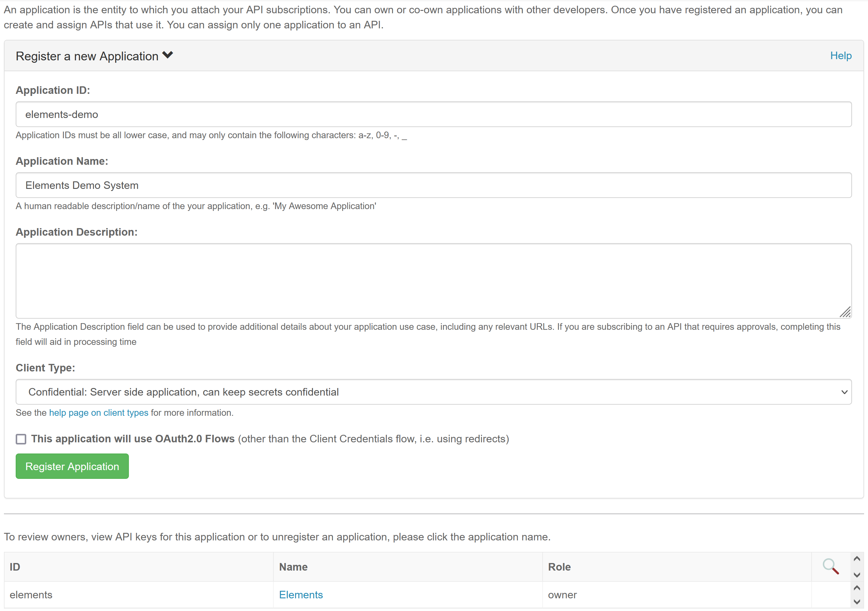Open the help page on client types link
868x611 pixels.
pyautogui.click(x=99, y=413)
